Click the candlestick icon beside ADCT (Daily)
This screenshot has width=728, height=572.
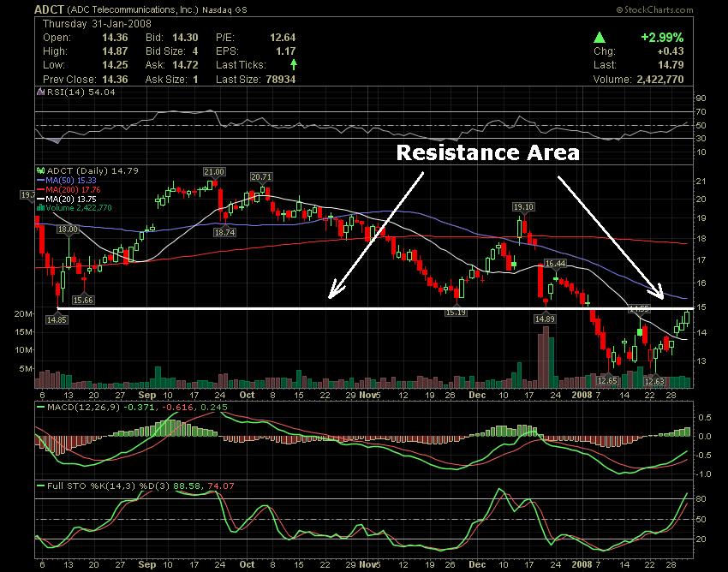point(40,171)
